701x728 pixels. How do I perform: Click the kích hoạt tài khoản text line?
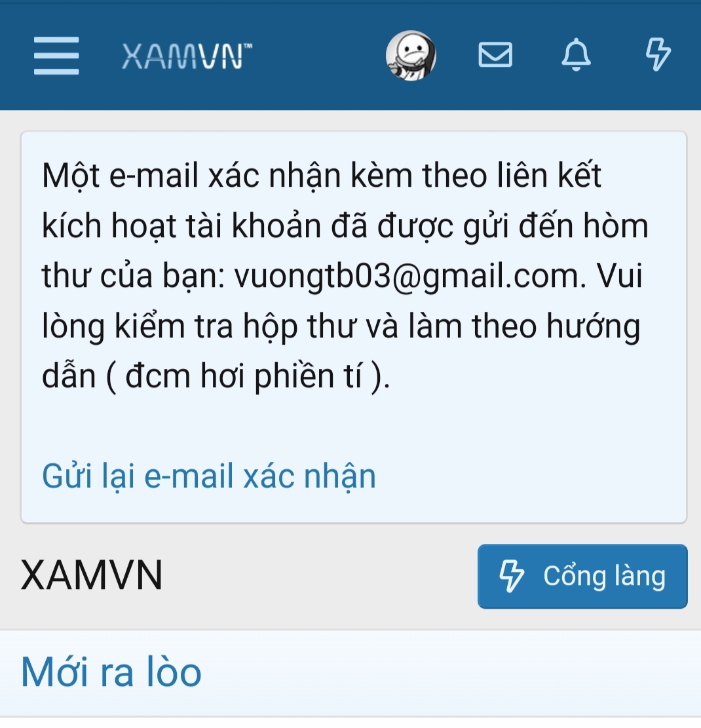click(181, 227)
